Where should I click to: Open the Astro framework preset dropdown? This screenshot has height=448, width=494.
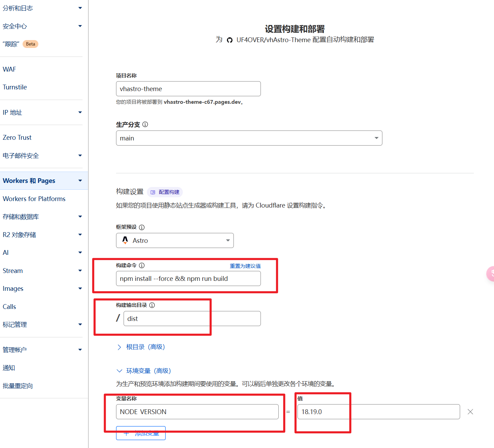click(175, 240)
